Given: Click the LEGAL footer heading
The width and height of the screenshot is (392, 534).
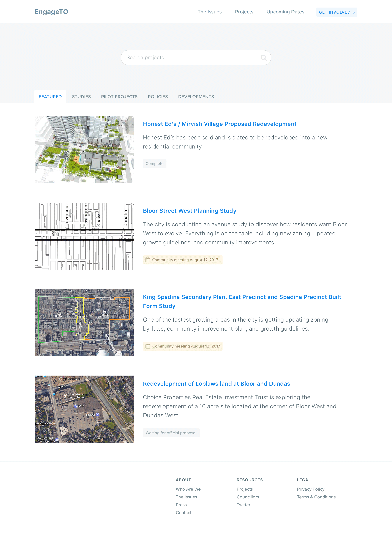Looking at the screenshot, I should point(303,480).
